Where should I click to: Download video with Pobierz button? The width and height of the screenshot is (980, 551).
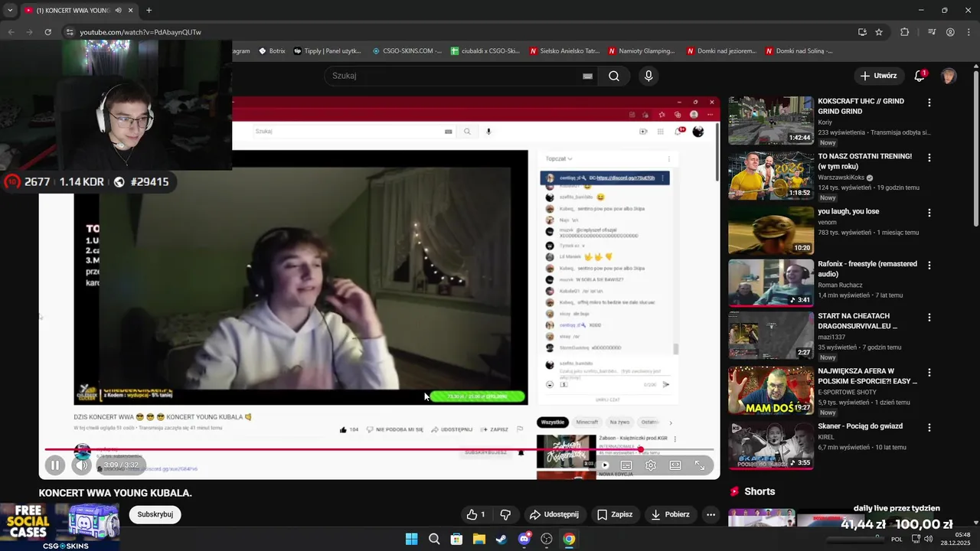pos(670,514)
